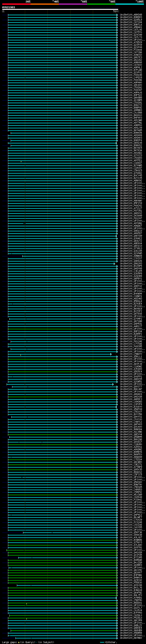
Task: Select label UniRef100_C1BWY1
Action: click(131, 296)
